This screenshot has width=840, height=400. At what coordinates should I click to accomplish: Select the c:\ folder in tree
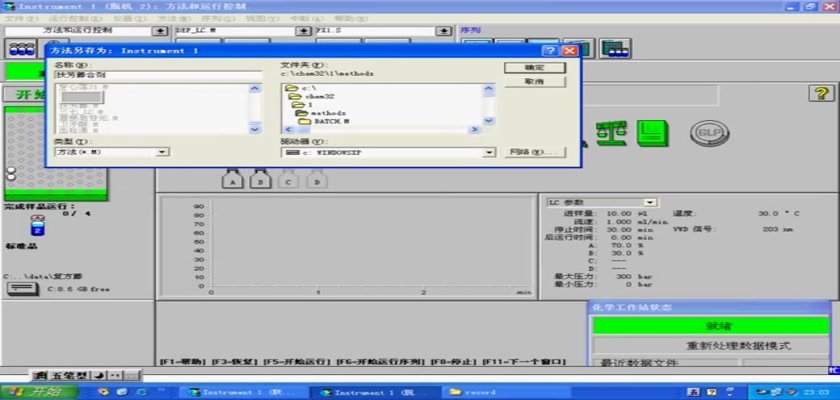click(301, 88)
